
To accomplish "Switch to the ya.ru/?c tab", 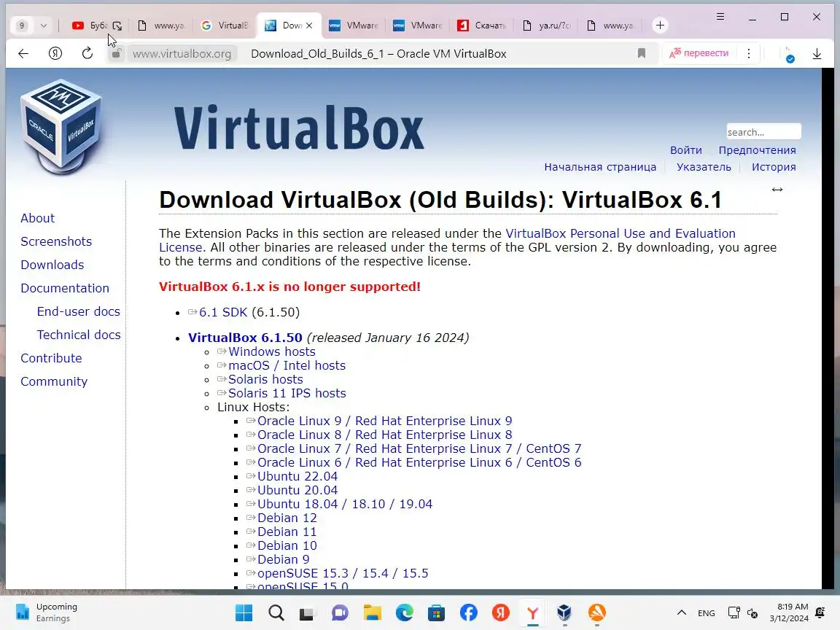I will [546, 26].
